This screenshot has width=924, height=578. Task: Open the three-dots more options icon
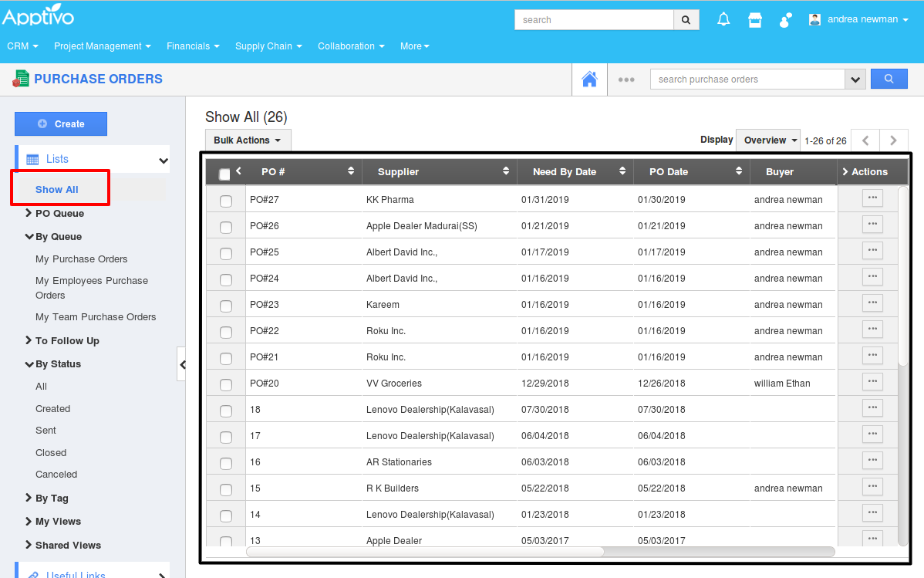tap(626, 79)
